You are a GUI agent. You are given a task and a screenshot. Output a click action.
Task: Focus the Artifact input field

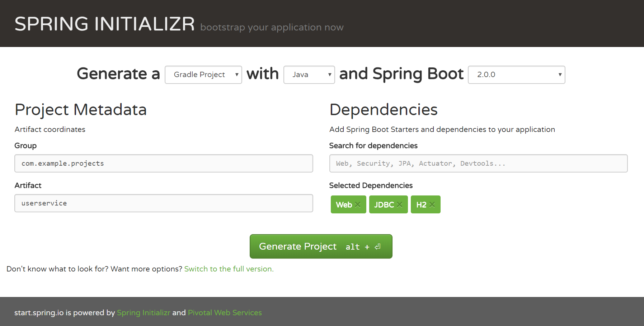pos(164,203)
